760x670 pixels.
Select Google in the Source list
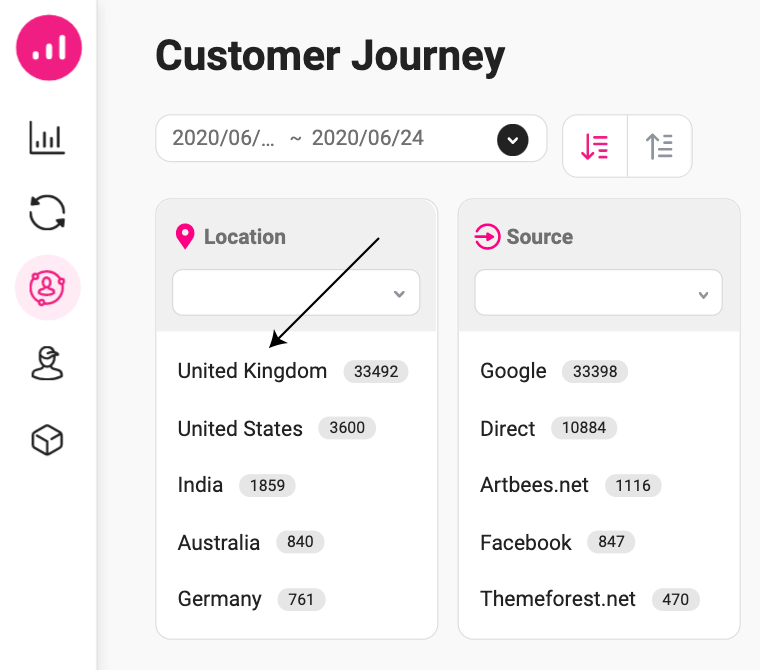[x=513, y=371]
